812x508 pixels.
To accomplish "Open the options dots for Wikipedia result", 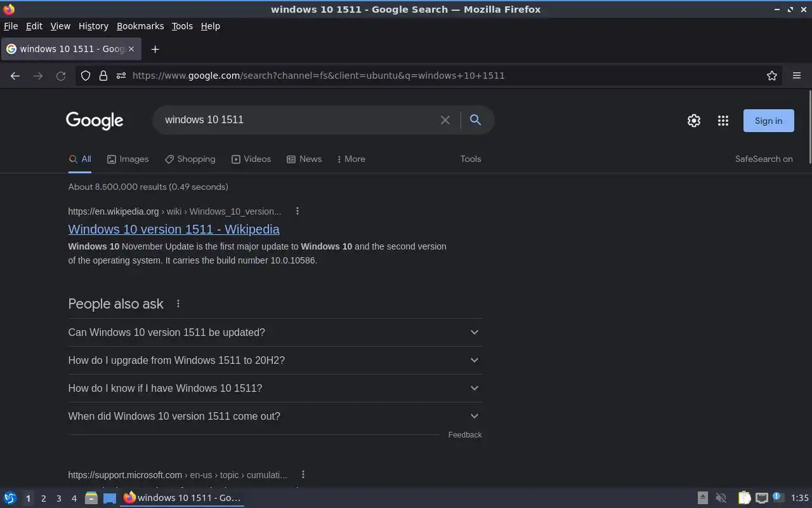I will coord(298,211).
